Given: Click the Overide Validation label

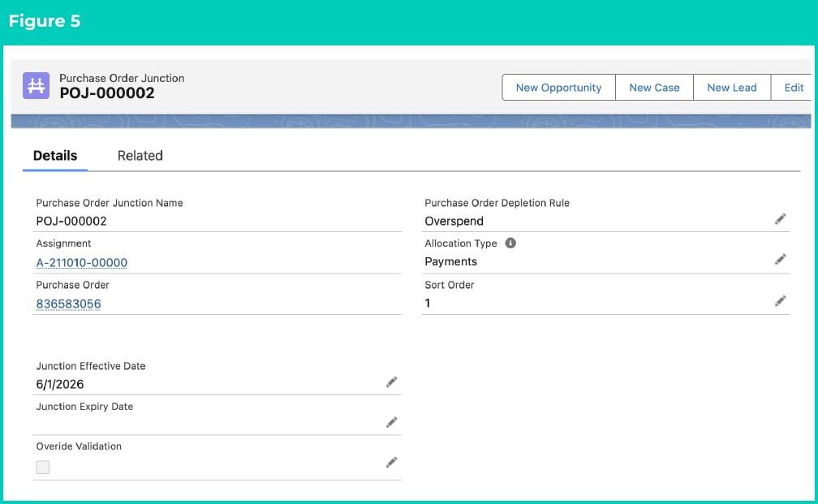Looking at the screenshot, I should click(79, 446).
